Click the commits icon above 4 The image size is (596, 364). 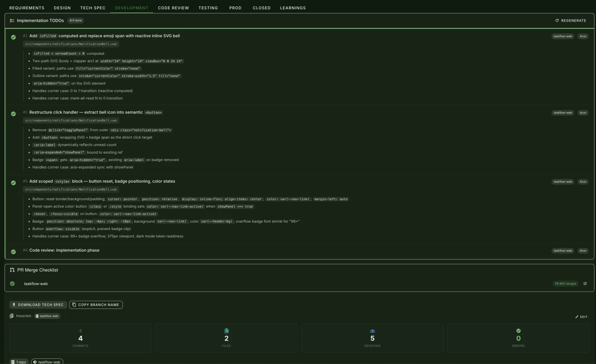coord(80,331)
